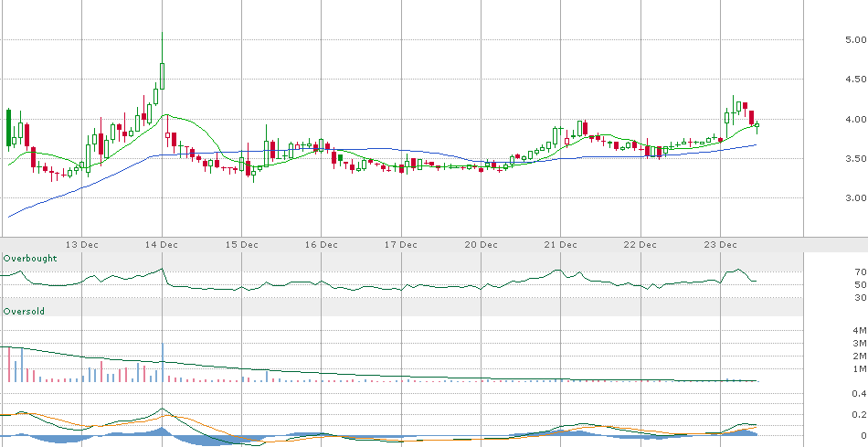This screenshot has height=447, width=868.
Task: Click the RSI 70 axis value
Action: click(x=861, y=272)
